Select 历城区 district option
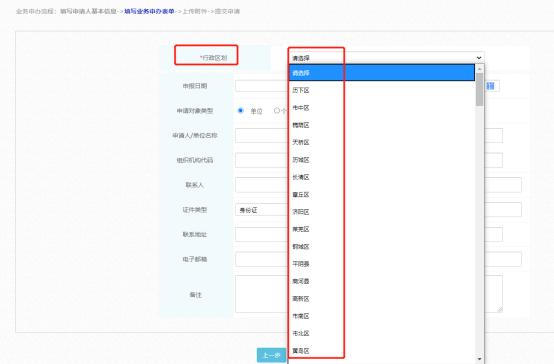 (x=382, y=160)
